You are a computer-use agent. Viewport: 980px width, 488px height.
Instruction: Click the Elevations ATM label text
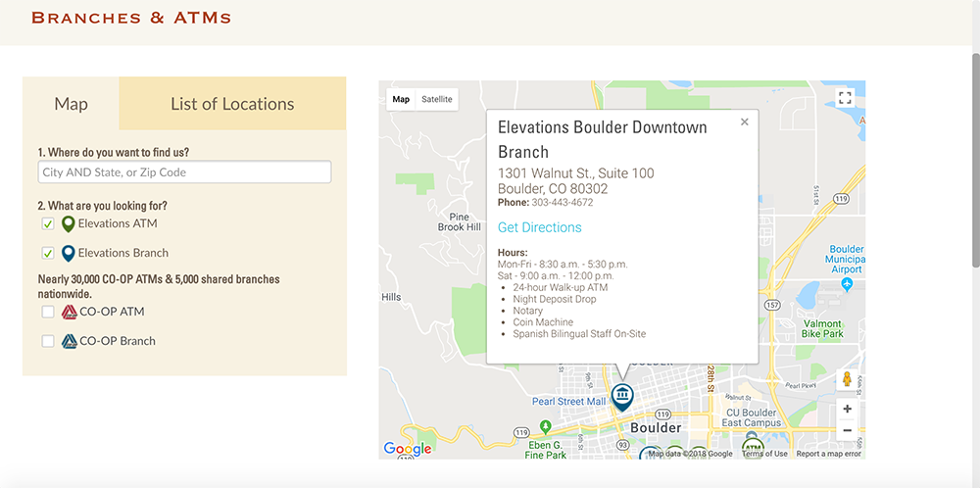coord(118,223)
